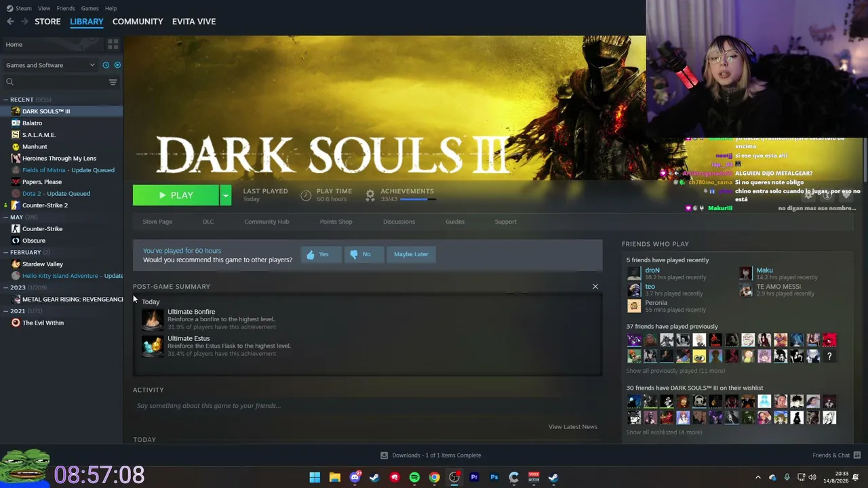Click the taskbar volume icon
The image size is (868, 488).
(812, 477)
